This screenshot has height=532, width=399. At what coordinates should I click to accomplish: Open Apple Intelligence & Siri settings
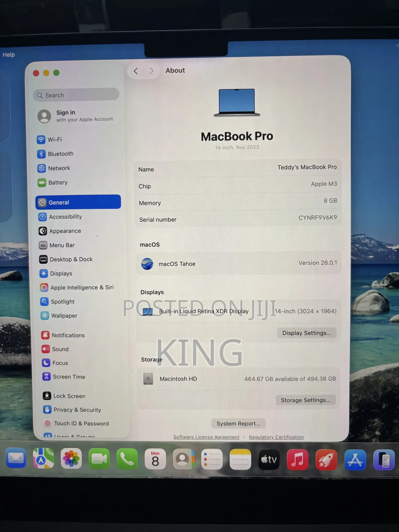coord(77,287)
